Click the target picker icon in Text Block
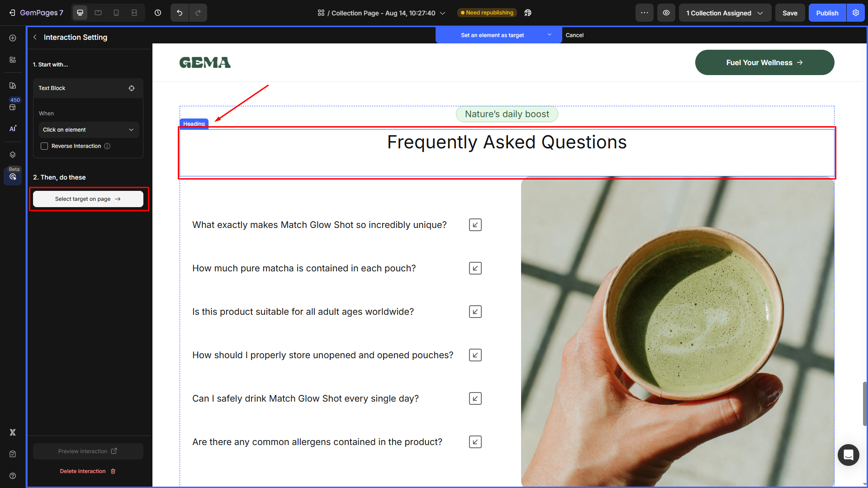The width and height of the screenshot is (868, 488). pyautogui.click(x=132, y=88)
